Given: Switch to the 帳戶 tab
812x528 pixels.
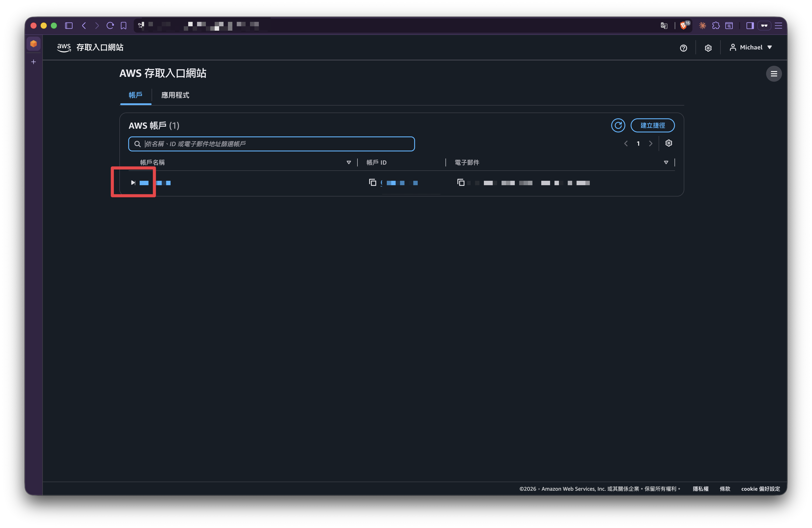Looking at the screenshot, I should coord(135,95).
